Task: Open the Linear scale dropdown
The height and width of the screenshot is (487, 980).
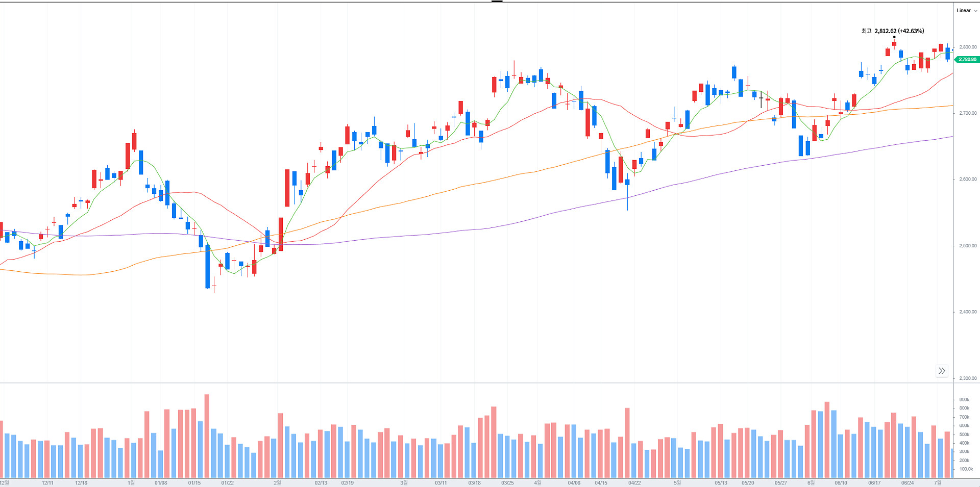Action: pyautogui.click(x=966, y=11)
